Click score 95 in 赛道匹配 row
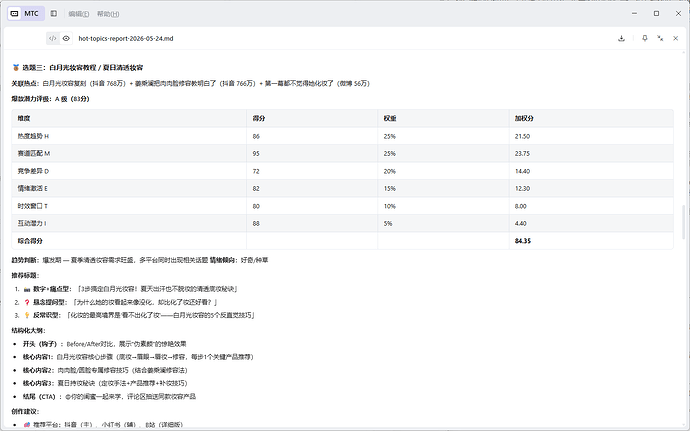690x431 pixels. click(x=256, y=154)
